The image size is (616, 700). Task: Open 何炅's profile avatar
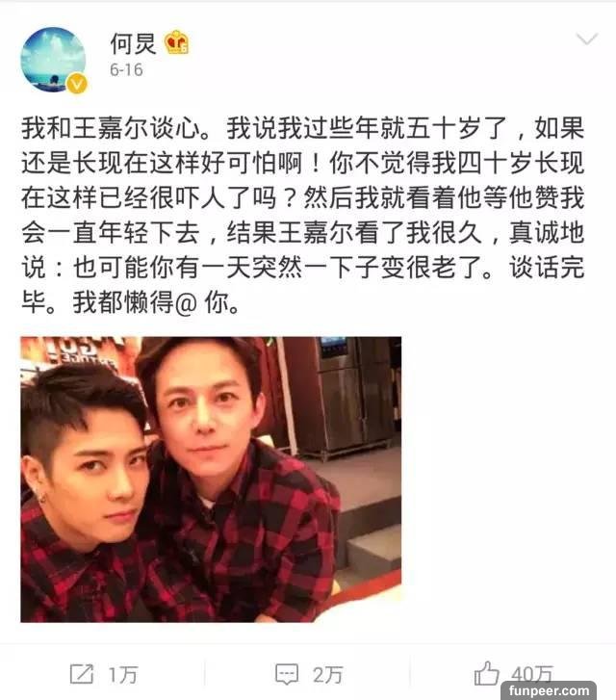(x=53, y=60)
